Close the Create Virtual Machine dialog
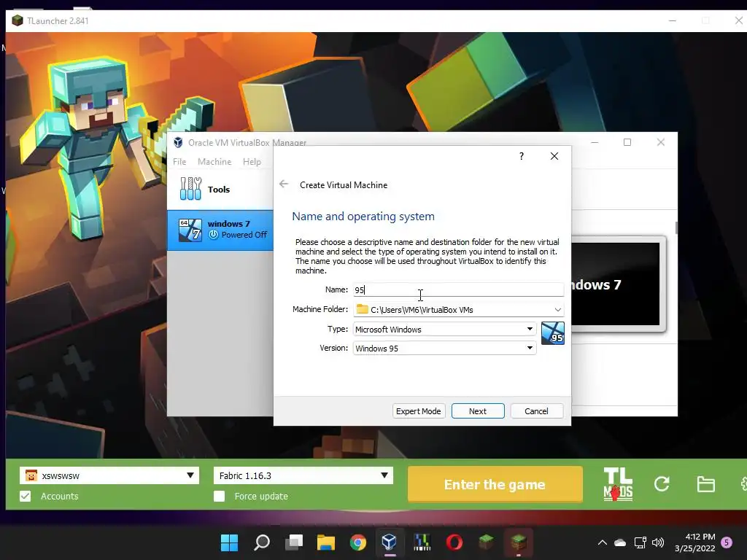Screen dimensions: 747x560 [x=554, y=156]
